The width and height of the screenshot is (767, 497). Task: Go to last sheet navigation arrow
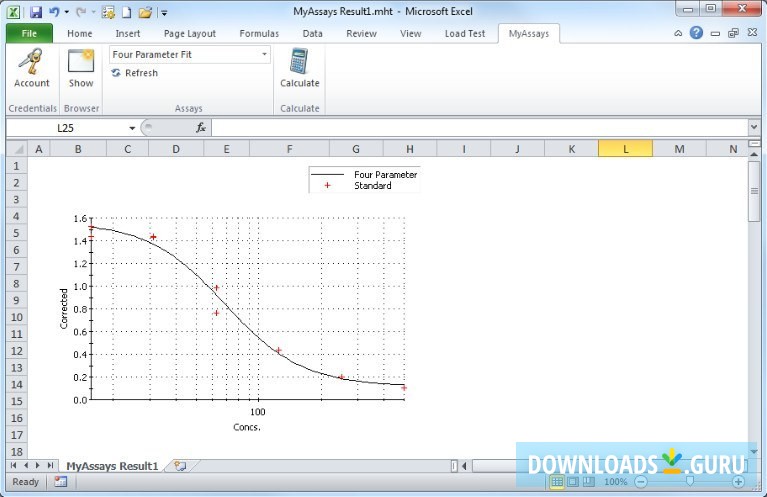(50, 465)
